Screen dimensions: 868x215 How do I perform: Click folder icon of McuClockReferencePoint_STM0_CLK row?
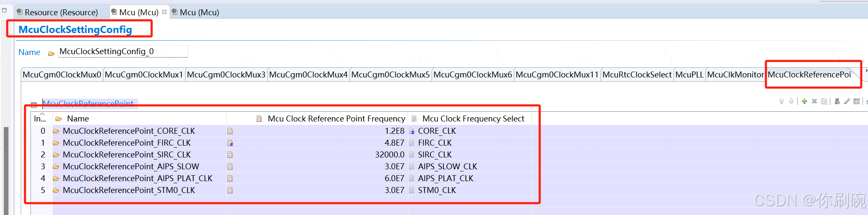tap(56, 190)
